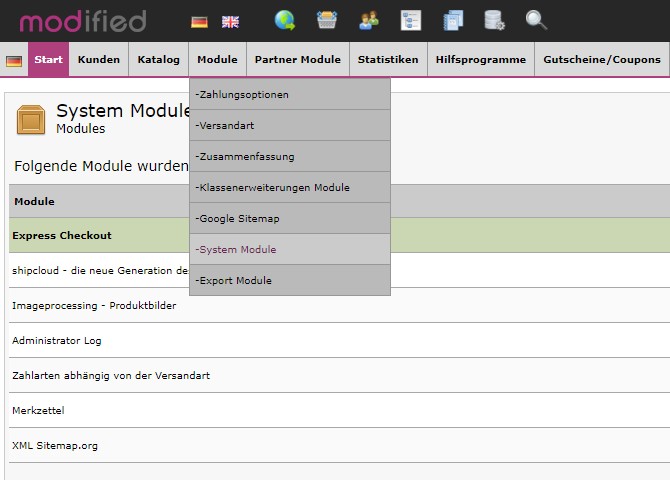Click the Modules subtitle text
This screenshot has width=670, height=480.
(x=81, y=129)
